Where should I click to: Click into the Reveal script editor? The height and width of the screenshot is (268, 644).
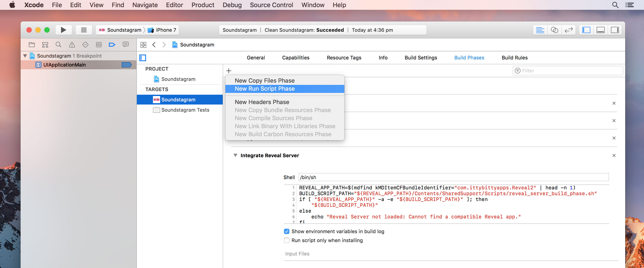pyautogui.click(x=446, y=204)
